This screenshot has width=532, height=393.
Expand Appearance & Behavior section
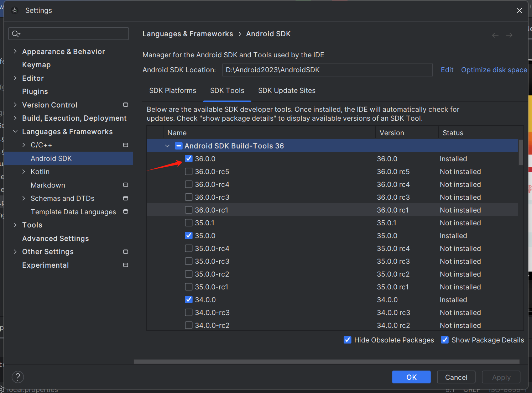click(x=15, y=51)
